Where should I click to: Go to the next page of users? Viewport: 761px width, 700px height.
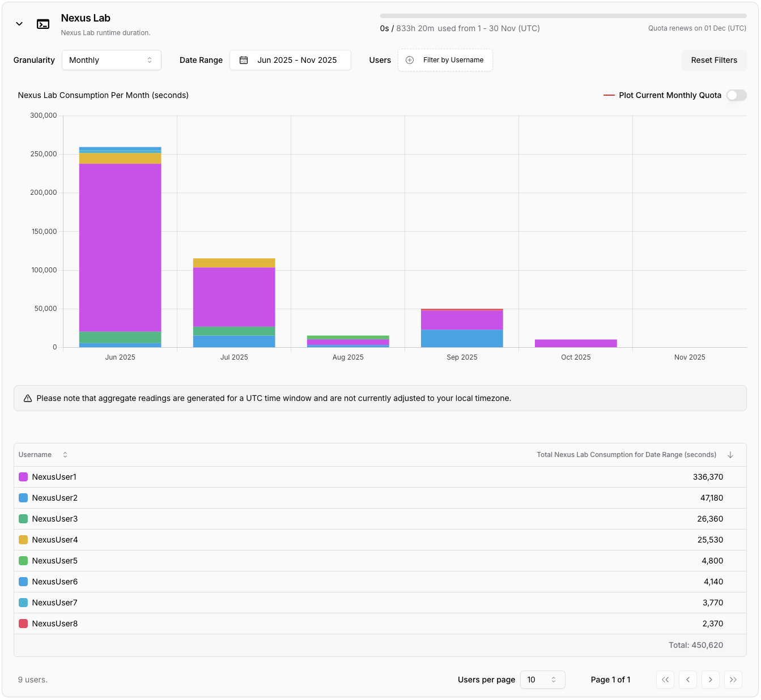point(711,680)
